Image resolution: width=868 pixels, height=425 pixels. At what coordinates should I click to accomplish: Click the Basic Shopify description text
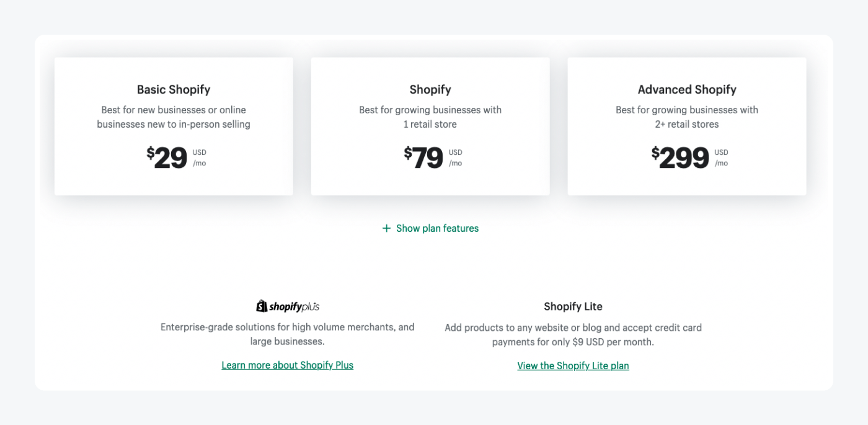pyautogui.click(x=174, y=116)
